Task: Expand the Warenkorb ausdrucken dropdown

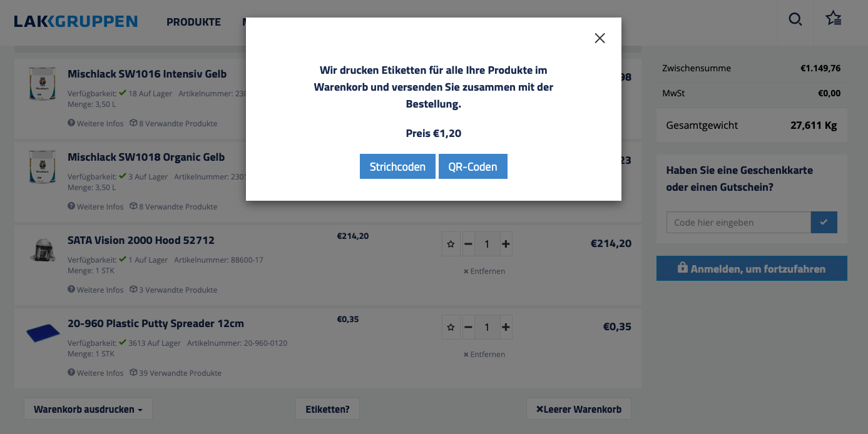Action: point(88,410)
